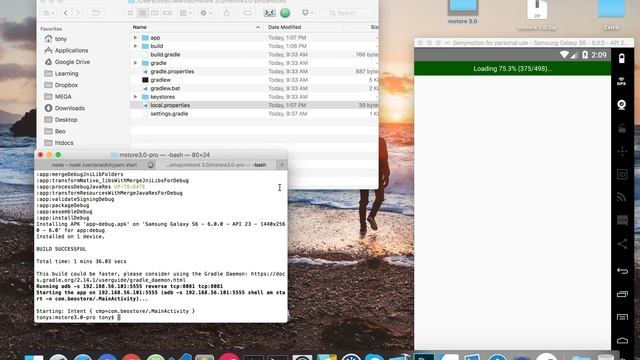640x360 pixels.
Task: Switch Finder to cover flow view
Action: (x=167, y=13)
